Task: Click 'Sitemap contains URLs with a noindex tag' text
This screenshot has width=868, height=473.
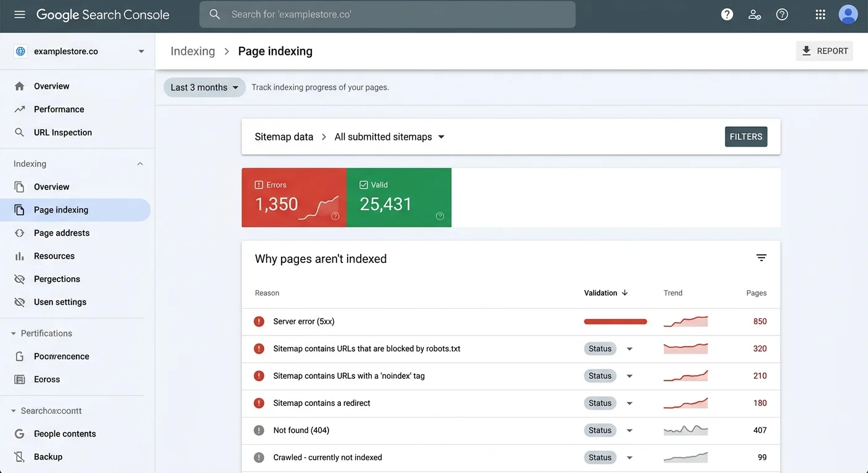Action: point(349,376)
